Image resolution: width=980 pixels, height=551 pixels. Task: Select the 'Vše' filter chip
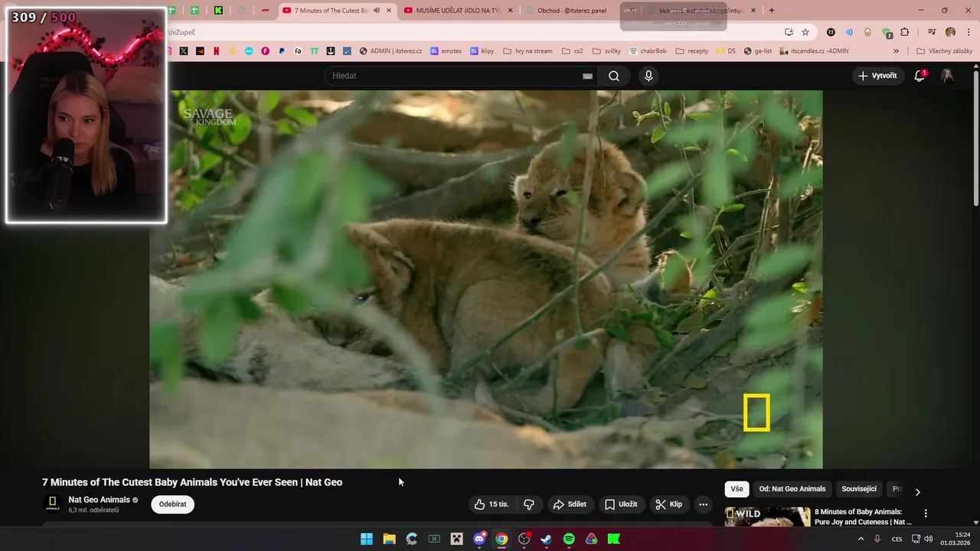pyautogui.click(x=737, y=489)
